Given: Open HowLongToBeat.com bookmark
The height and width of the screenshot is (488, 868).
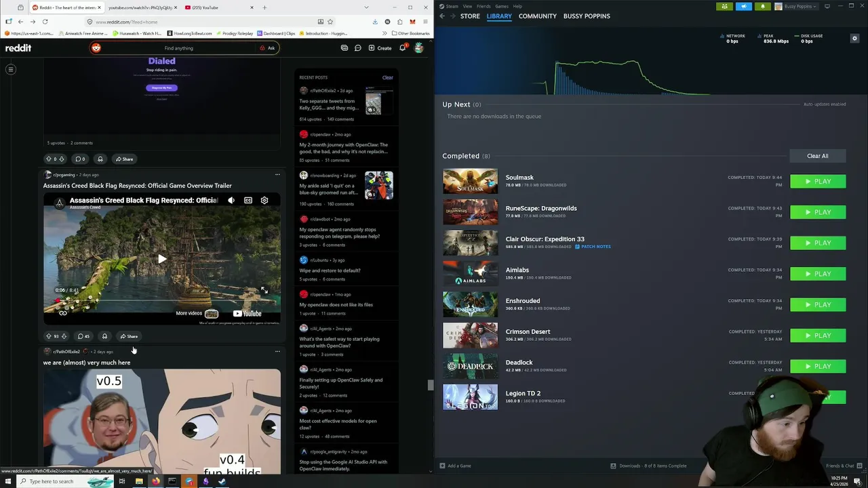Looking at the screenshot, I should (x=189, y=33).
